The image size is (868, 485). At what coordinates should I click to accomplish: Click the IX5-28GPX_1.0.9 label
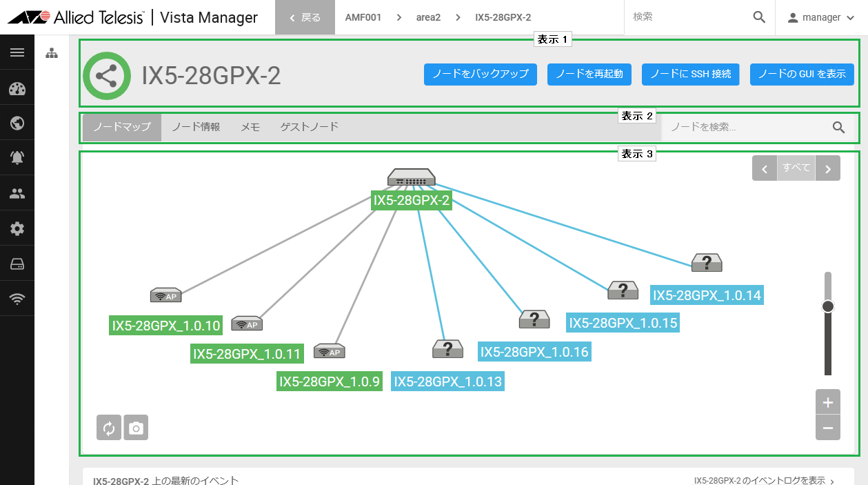click(x=330, y=382)
